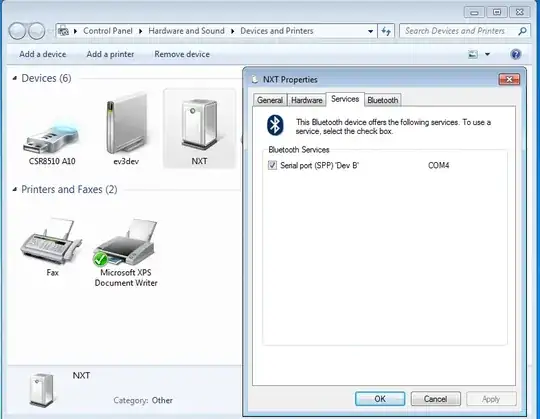The width and height of the screenshot is (540, 419).
Task: Click the change view icon in toolbar
Action: pyautogui.click(x=473, y=54)
